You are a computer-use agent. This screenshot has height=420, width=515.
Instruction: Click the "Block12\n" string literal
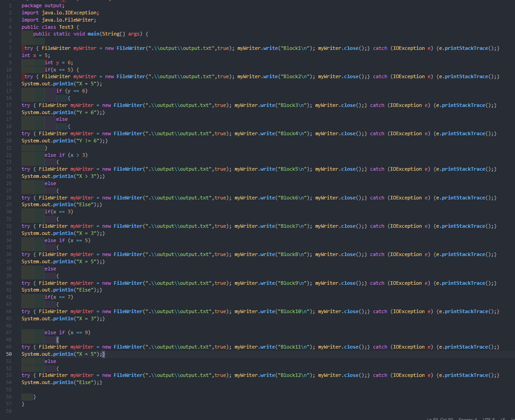pos(295,375)
